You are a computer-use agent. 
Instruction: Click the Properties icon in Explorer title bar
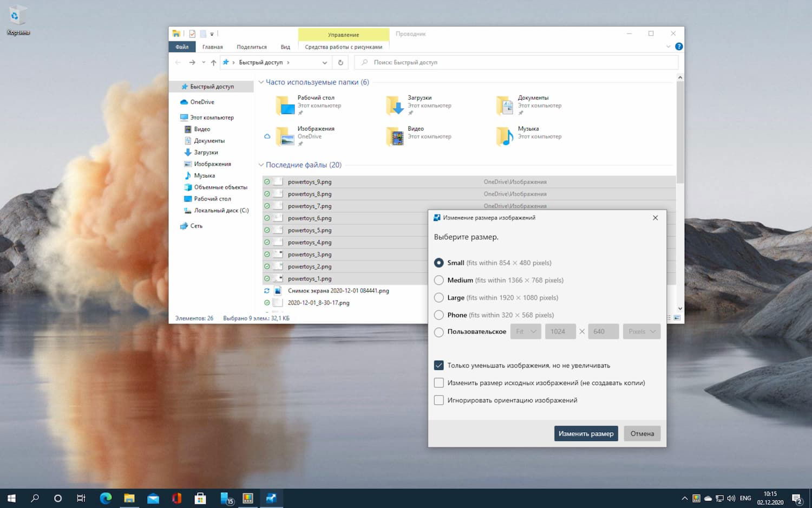click(x=192, y=34)
